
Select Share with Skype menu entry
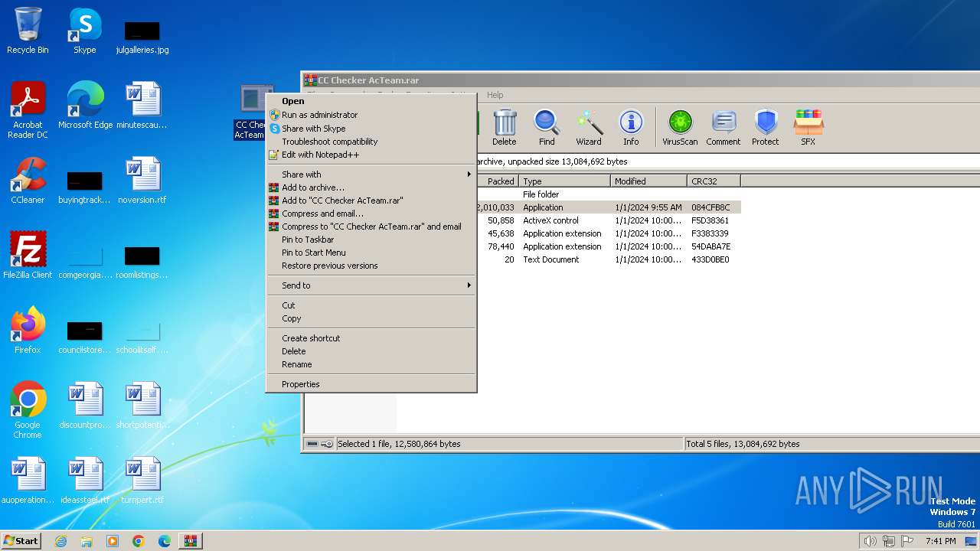tap(371, 129)
